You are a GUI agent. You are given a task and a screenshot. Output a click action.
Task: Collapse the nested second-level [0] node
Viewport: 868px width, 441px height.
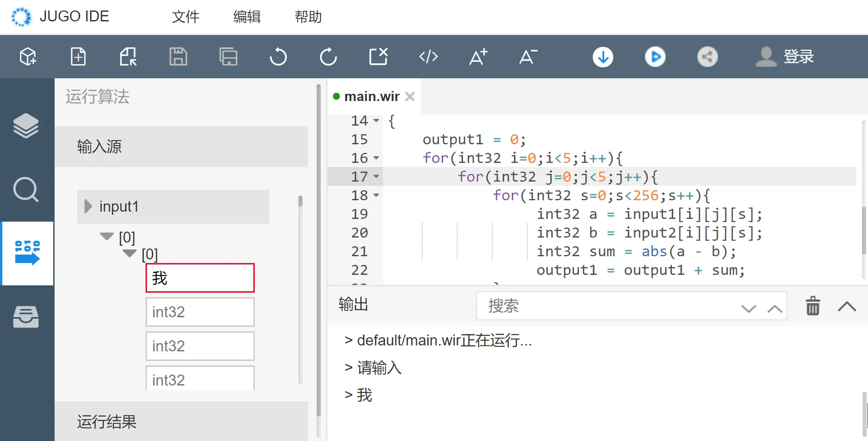point(130,253)
